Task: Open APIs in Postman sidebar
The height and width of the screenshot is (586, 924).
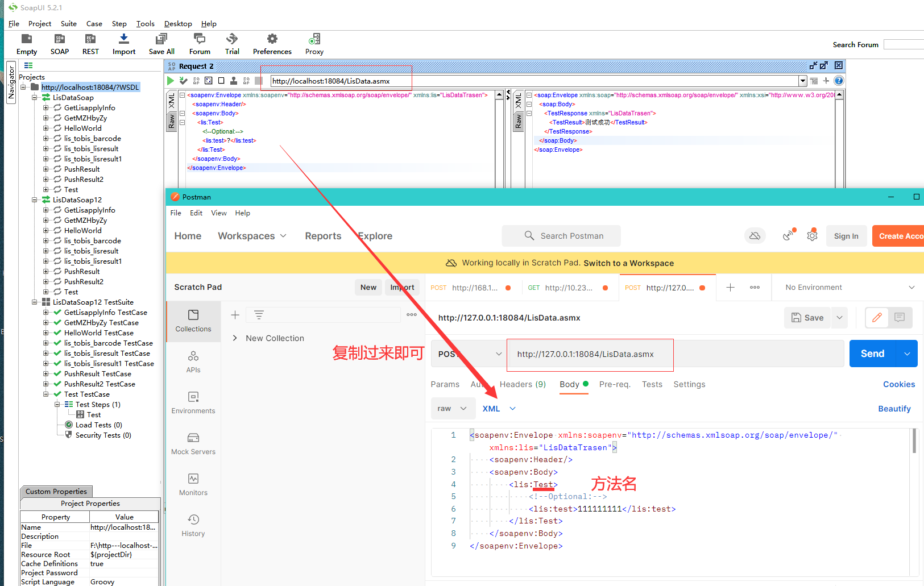Action: tap(193, 362)
